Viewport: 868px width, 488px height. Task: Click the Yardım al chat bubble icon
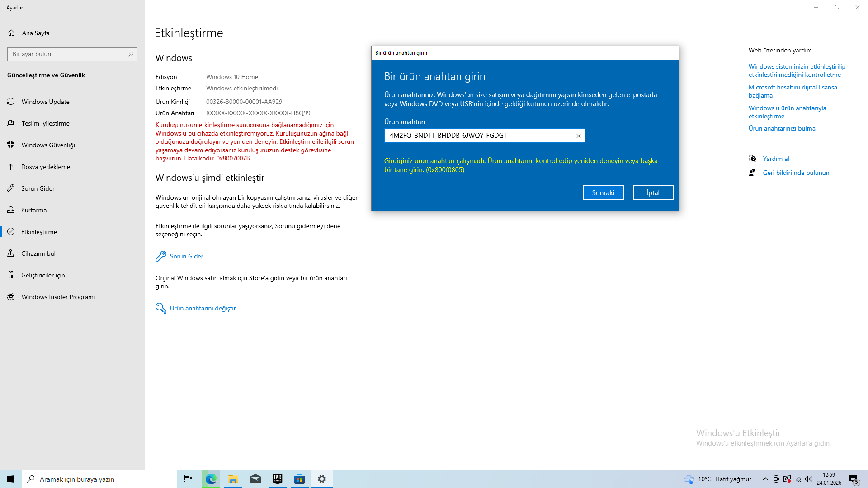(x=752, y=159)
